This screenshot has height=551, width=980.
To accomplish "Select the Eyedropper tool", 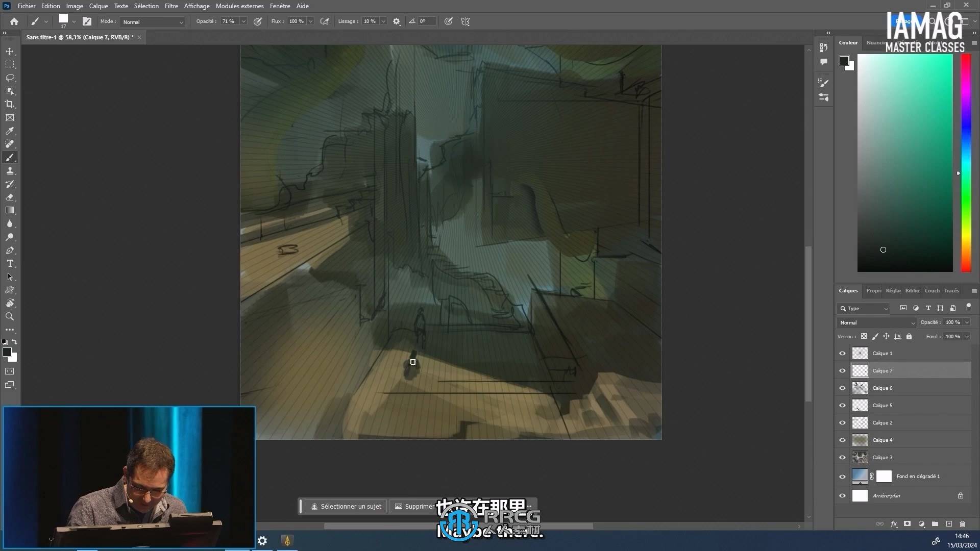I will 10,131.
